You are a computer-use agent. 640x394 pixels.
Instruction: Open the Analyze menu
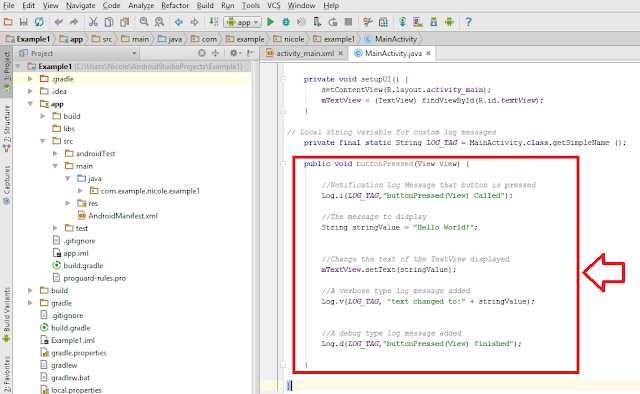[x=141, y=6]
